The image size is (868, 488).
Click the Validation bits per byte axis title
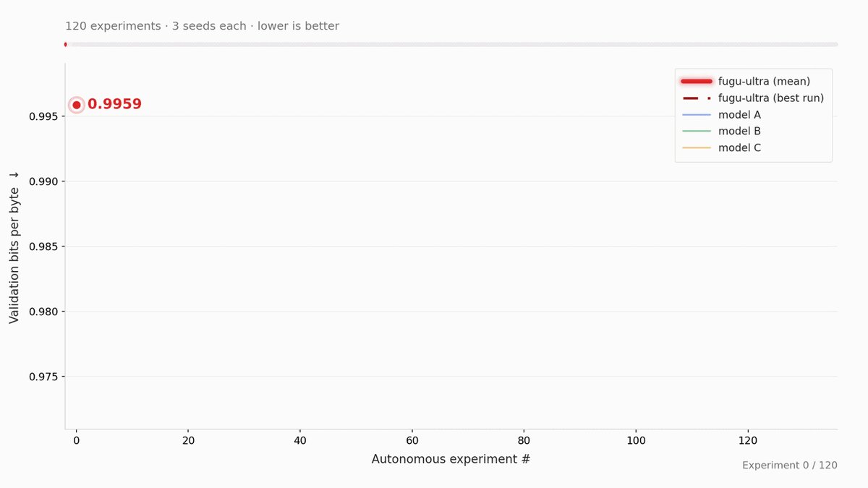(x=14, y=247)
